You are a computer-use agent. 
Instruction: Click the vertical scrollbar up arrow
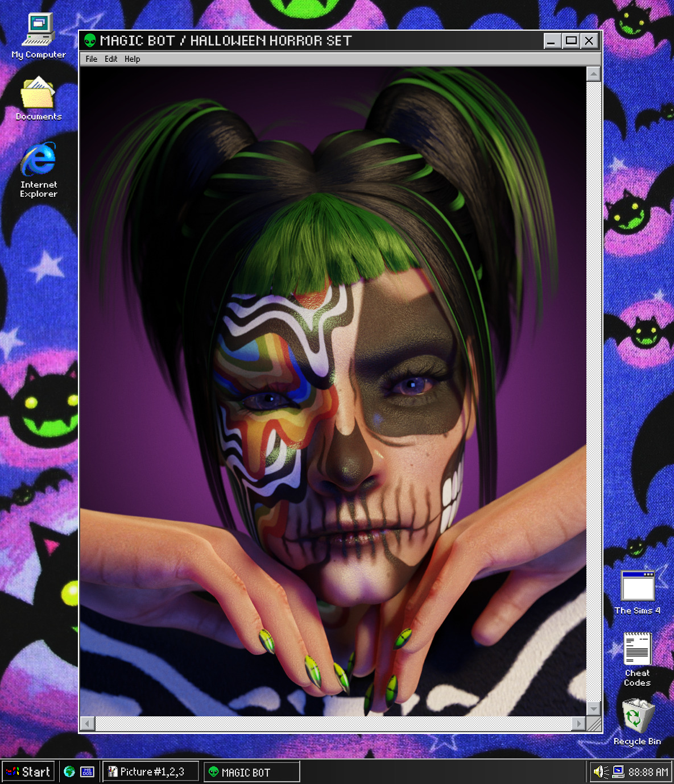click(593, 74)
